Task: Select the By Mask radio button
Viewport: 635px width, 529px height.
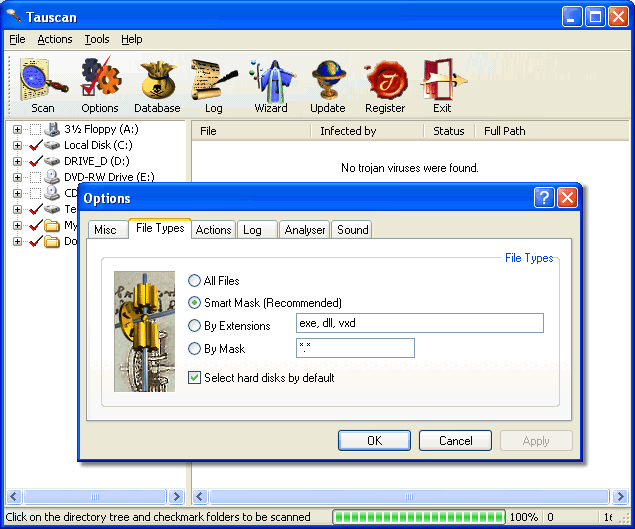Action: pyautogui.click(x=194, y=348)
